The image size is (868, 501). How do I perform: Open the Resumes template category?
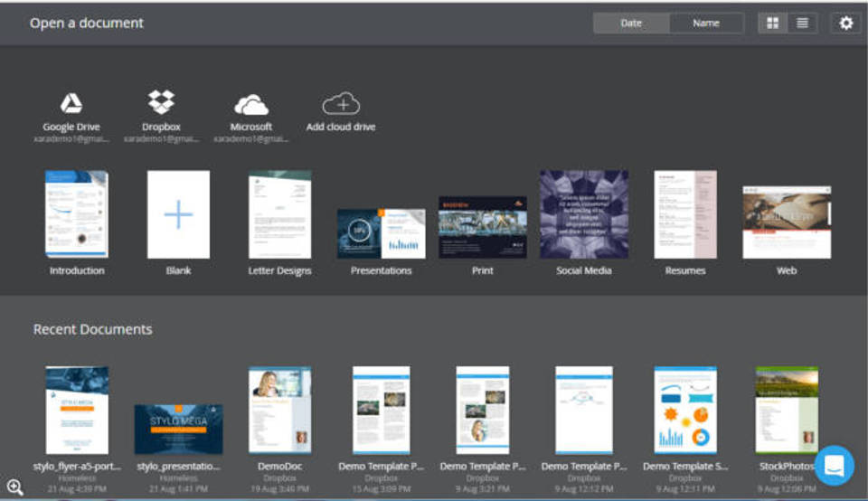(685, 215)
